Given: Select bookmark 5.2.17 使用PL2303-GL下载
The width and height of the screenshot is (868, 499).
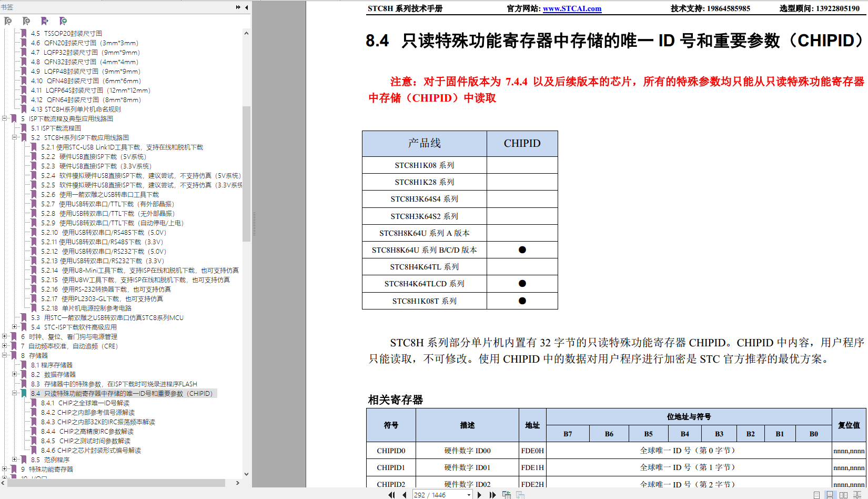Looking at the screenshot, I should tap(102, 299).
